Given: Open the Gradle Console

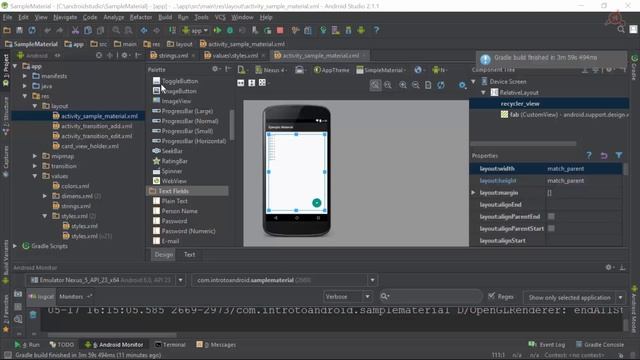Looking at the screenshot, I should click(x=600, y=344).
